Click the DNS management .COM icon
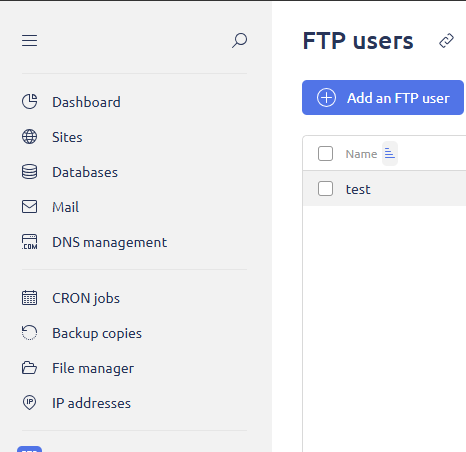The height and width of the screenshot is (452, 466). [x=29, y=242]
